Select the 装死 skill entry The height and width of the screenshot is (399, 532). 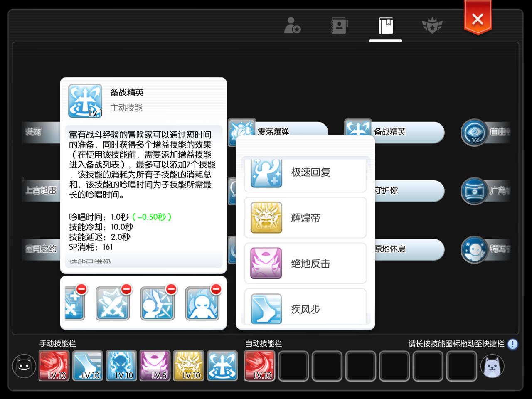point(41,132)
